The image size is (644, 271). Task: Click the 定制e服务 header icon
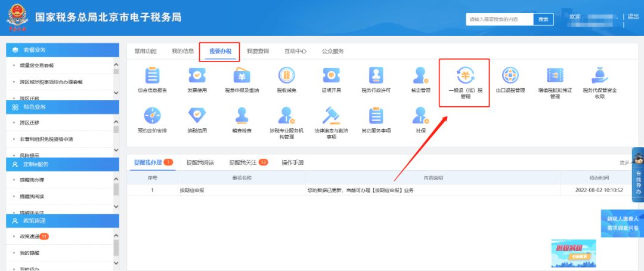pos(15,164)
